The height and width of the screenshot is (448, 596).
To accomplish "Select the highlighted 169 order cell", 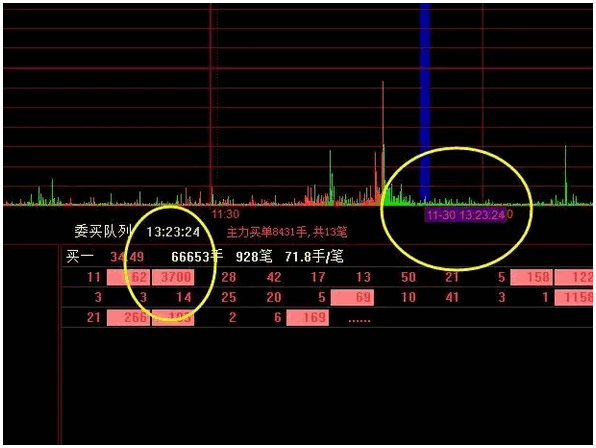I will 308,317.
